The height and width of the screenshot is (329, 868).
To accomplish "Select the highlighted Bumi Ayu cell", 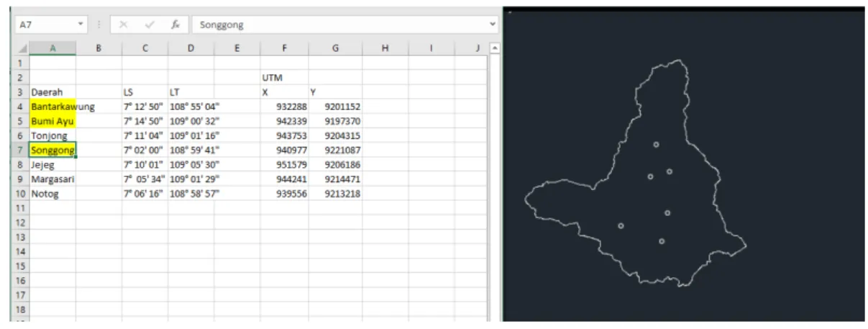I will click(x=52, y=121).
